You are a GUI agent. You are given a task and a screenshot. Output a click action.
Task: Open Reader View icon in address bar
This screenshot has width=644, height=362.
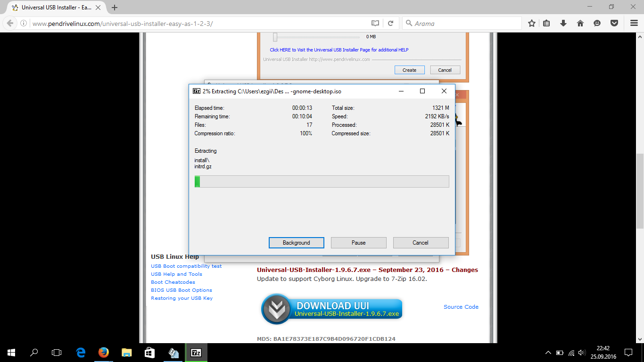(375, 23)
